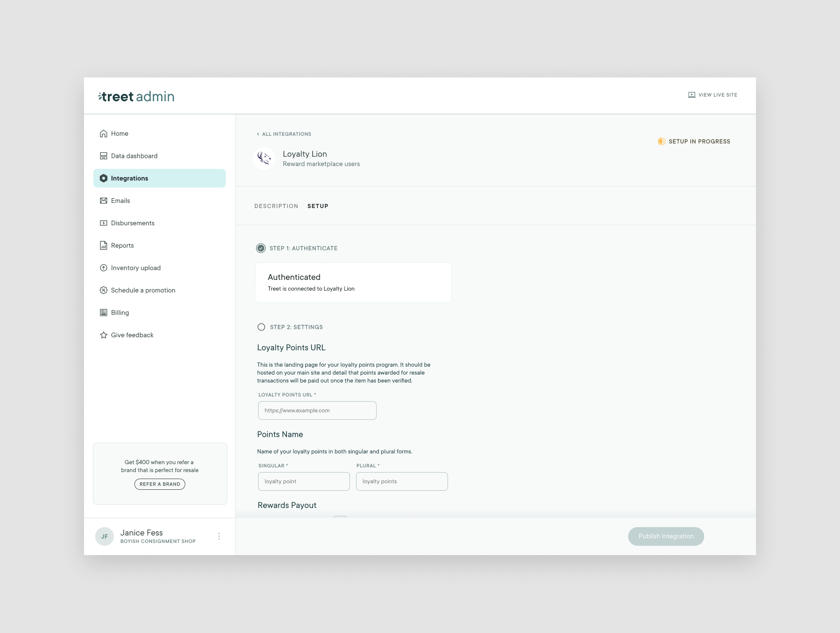This screenshot has height=633, width=840.
Task: Click the Disbursements dollar icon
Action: point(104,223)
